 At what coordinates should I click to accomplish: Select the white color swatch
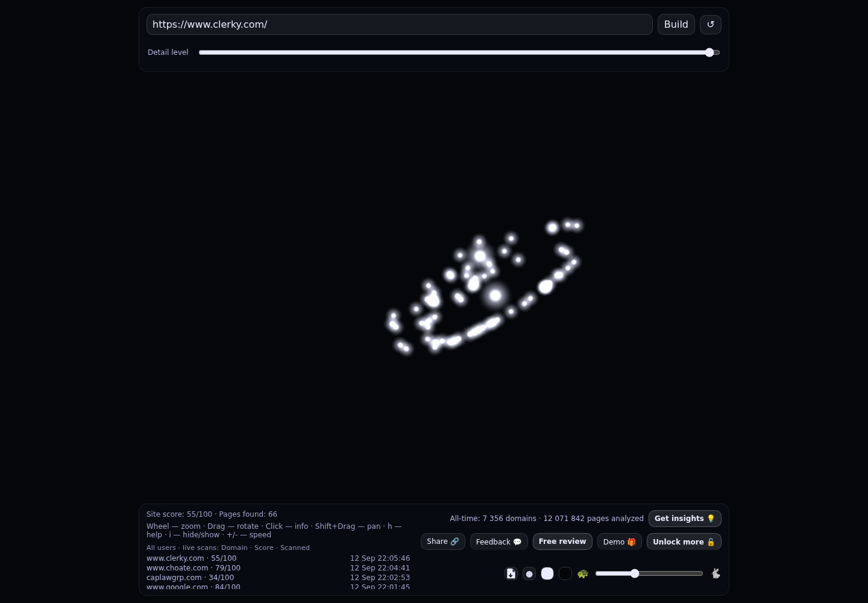click(x=547, y=573)
